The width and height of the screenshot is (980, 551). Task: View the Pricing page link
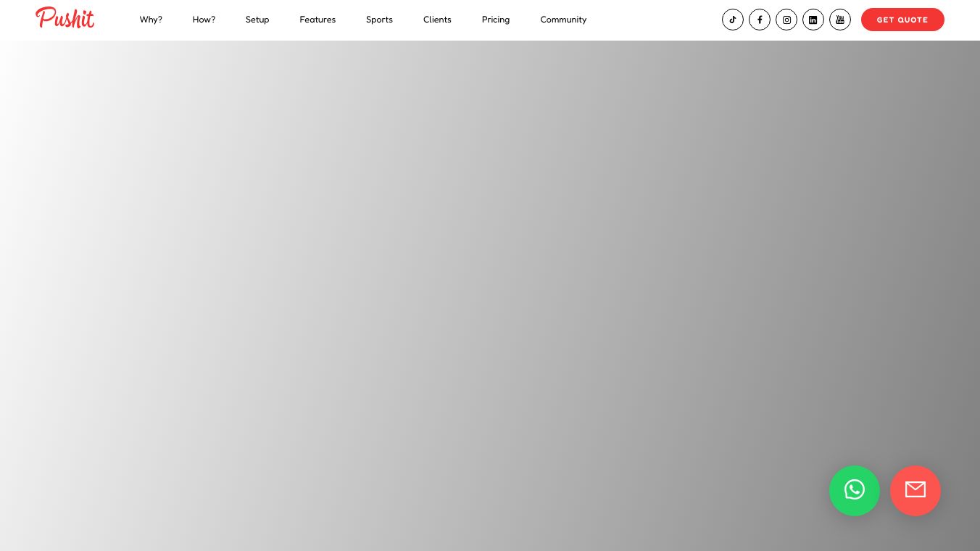click(x=496, y=20)
